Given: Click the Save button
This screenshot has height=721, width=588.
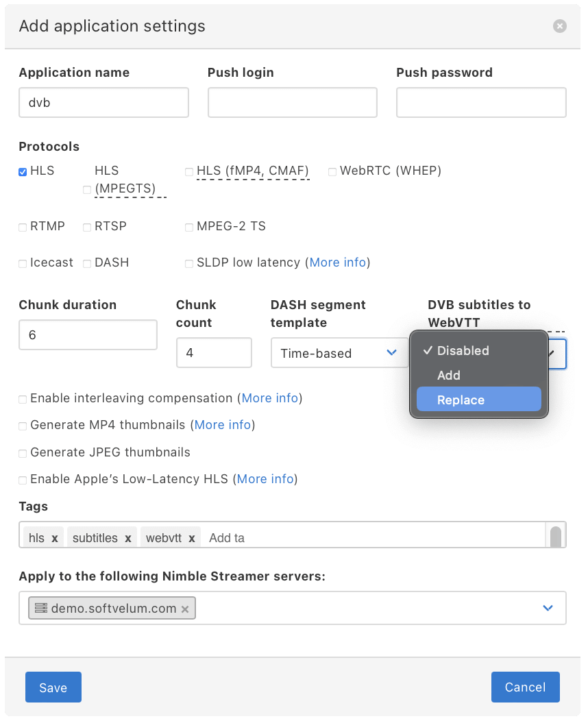Looking at the screenshot, I should pos(53,687).
